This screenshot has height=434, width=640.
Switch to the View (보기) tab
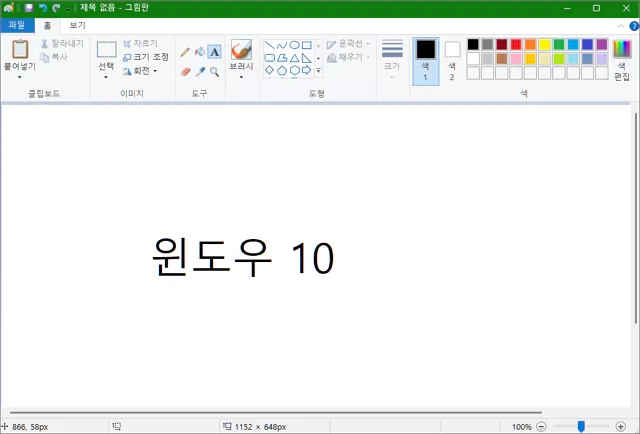tap(78, 25)
